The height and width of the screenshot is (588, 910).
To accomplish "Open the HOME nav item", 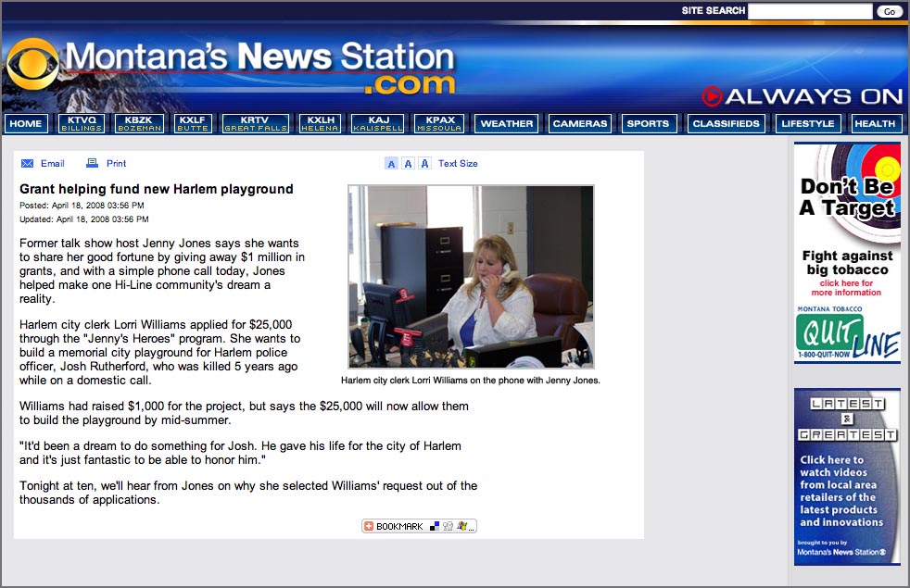I will click(x=26, y=123).
